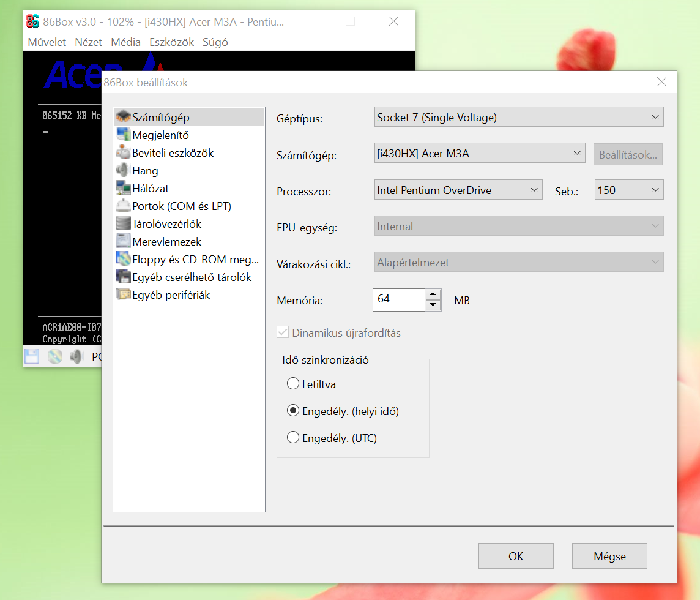Screen dimensions: 700x600
Task: Select the Megjelenítő list row text
Action: 161,135
